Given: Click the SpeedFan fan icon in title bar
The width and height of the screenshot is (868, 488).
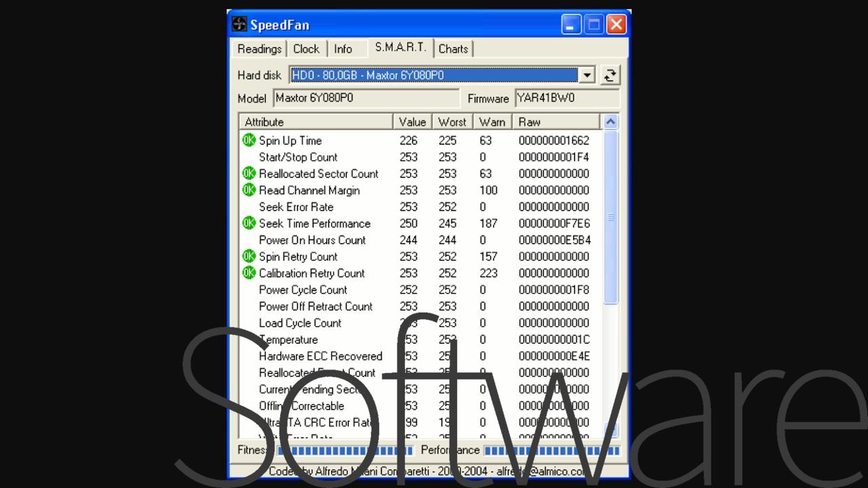Looking at the screenshot, I should tap(239, 25).
